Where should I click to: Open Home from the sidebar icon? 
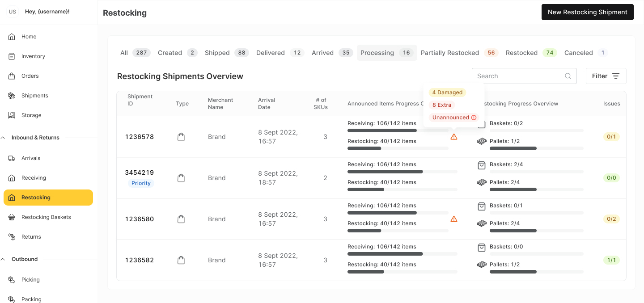(12, 37)
